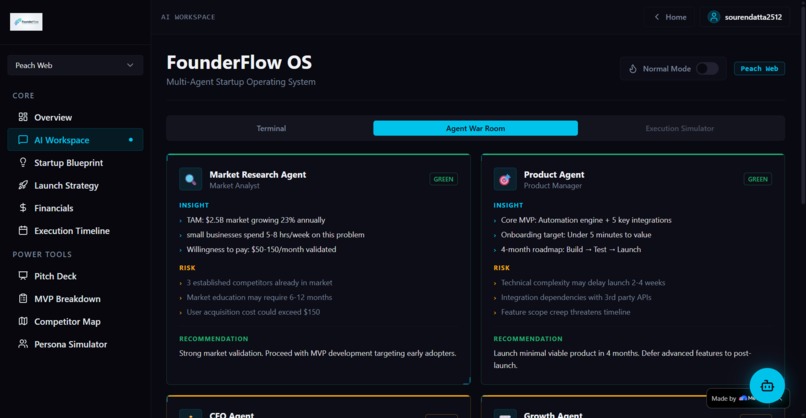The image size is (806, 418).
Task: Click the Pitch Deck presentation icon
Action: pyautogui.click(x=23, y=276)
